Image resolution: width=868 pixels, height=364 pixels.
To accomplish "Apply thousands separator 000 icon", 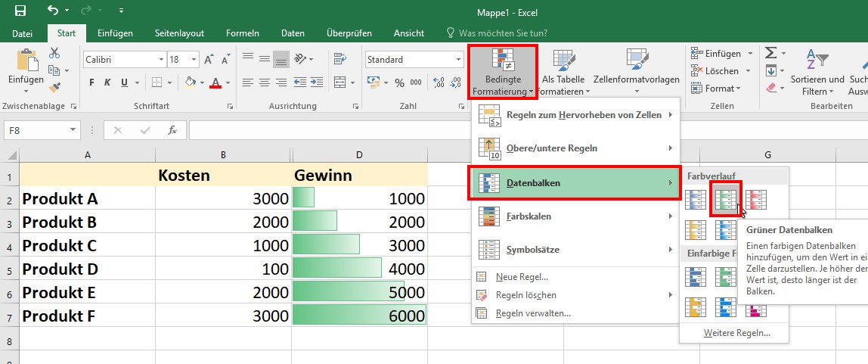I will point(417,82).
